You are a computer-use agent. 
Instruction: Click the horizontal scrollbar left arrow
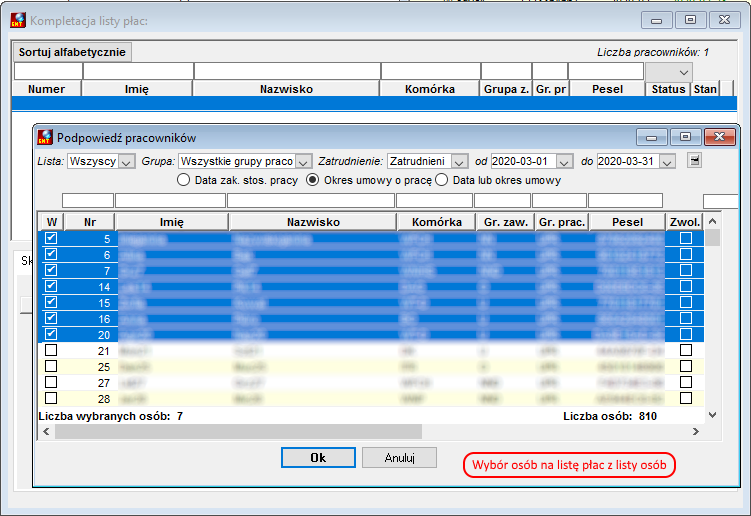click(x=46, y=432)
